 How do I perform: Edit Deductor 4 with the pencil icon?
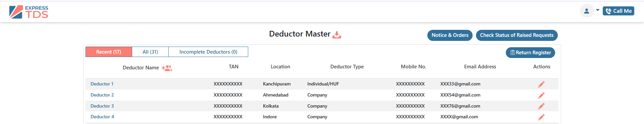point(541,117)
